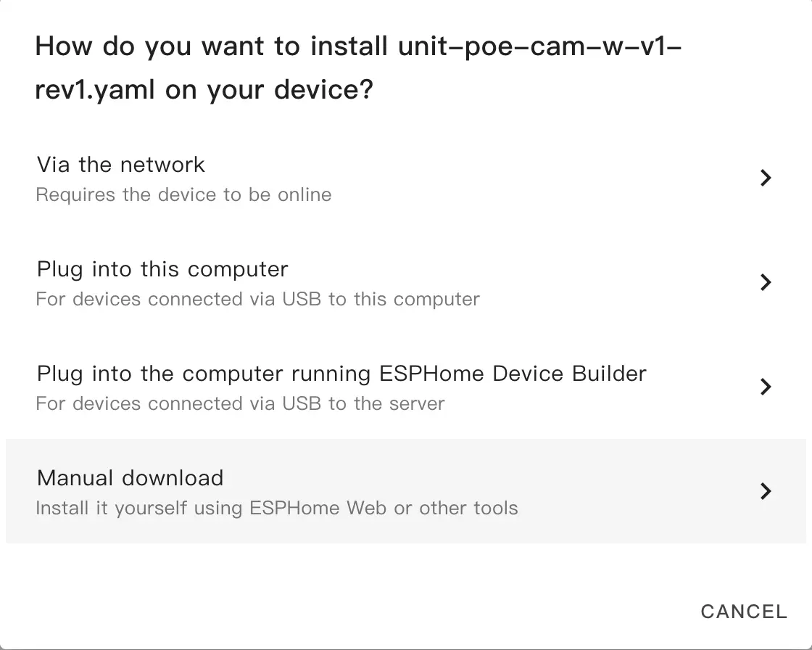Select the Via the network install option

click(x=121, y=165)
